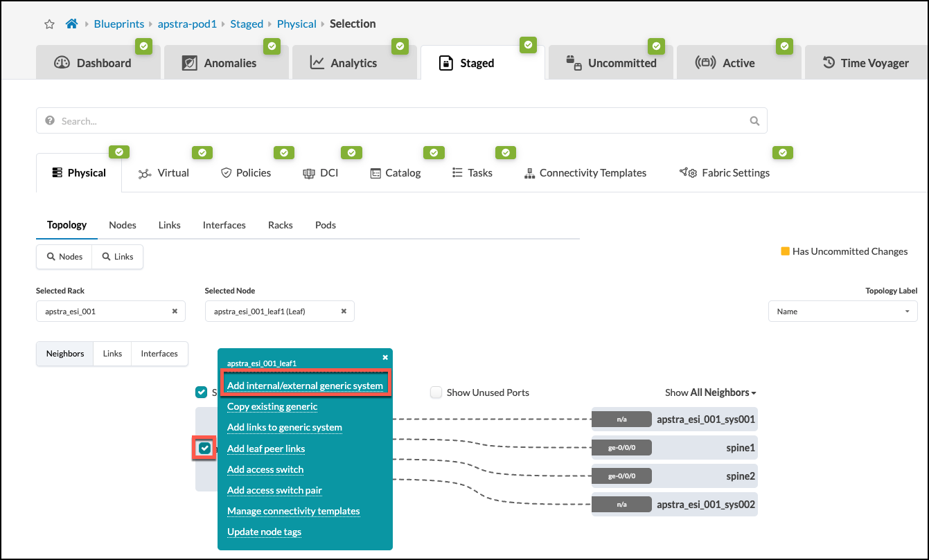929x560 pixels.
Task: Click the favorite star icon in breadcrumb
Action: point(49,24)
